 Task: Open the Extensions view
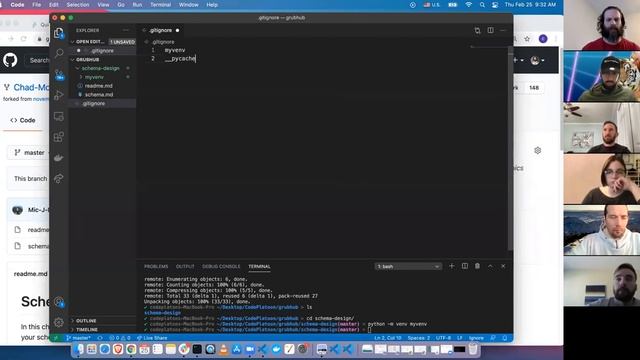pyautogui.click(x=59, y=137)
